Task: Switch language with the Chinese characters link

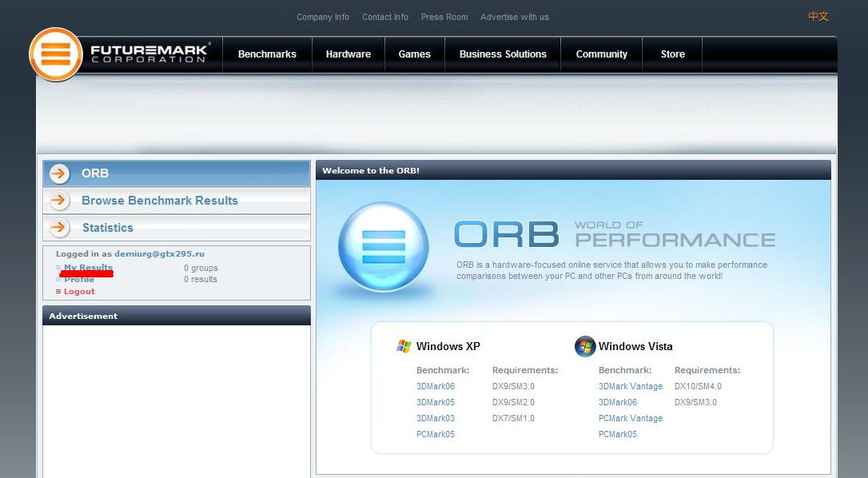Action: pos(818,17)
